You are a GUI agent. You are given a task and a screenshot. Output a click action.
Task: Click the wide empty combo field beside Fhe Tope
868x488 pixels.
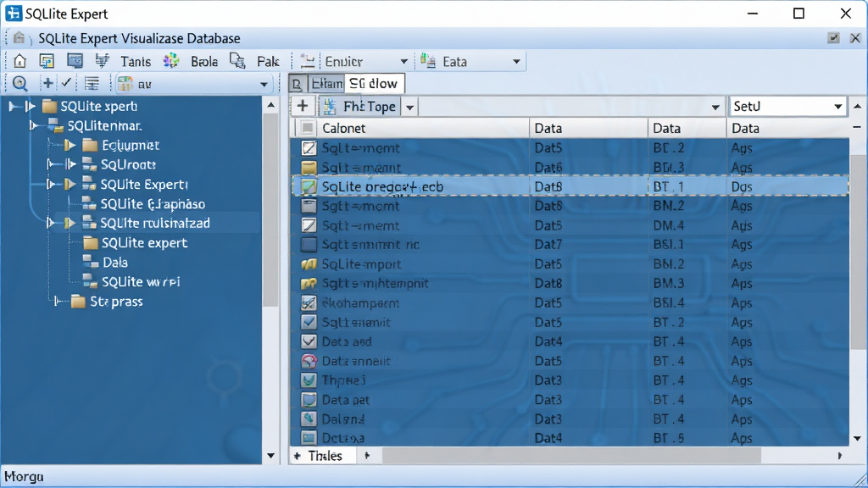[x=572, y=106]
